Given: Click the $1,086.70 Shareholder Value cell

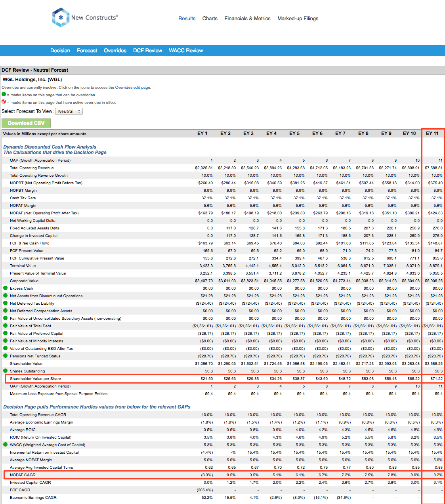Looking at the screenshot, I should [204, 363].
